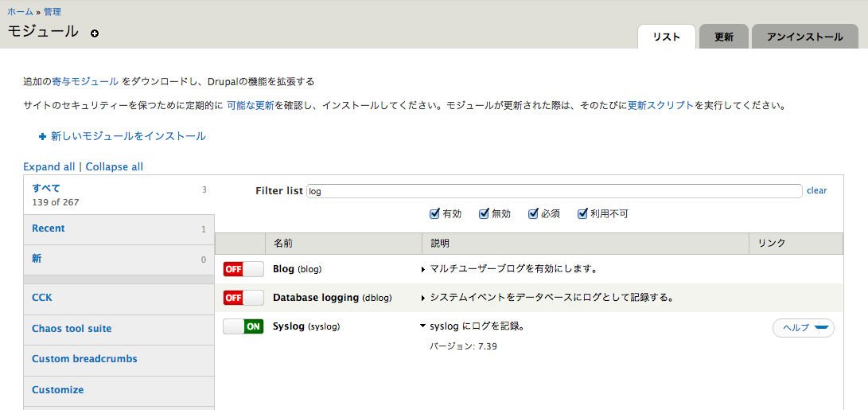This screenshot has width=868, height=410.
Task: Open the アンインストール tab
Action: (x=804, y=37)
